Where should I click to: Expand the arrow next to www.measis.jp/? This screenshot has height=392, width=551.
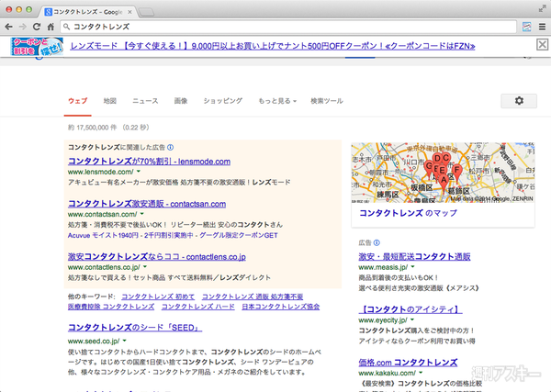pos(412,267)
